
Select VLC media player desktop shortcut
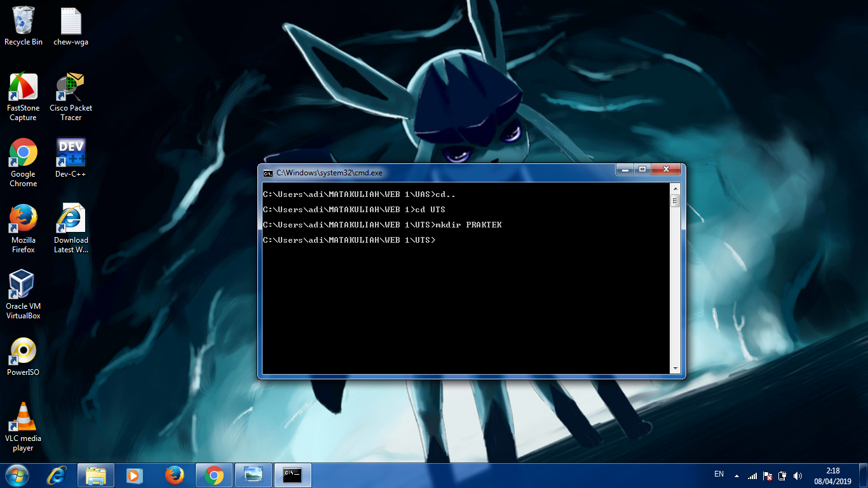coord(24,427)
